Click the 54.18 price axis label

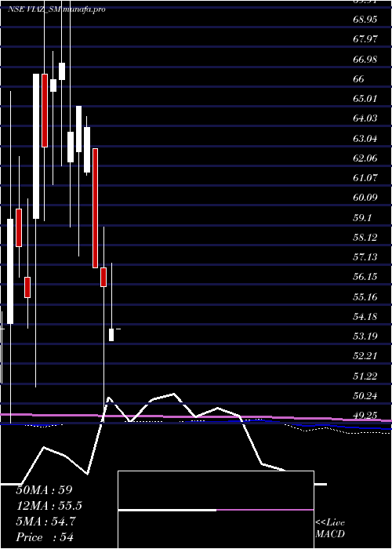365,317
